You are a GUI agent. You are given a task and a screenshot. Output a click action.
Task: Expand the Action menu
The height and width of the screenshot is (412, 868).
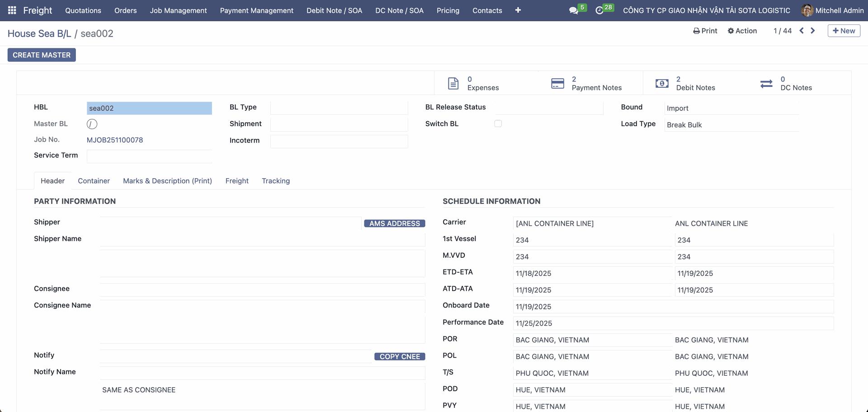(742, 31)
